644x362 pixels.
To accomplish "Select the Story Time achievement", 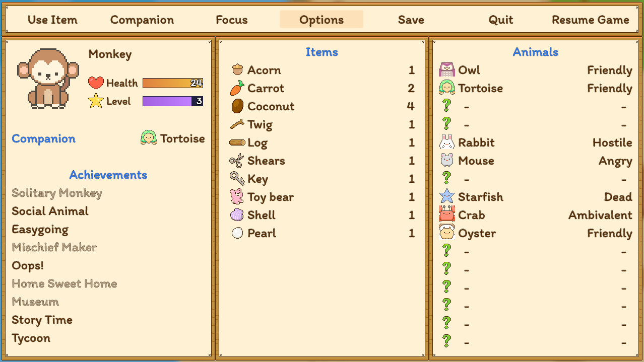I will pos(42,320).
